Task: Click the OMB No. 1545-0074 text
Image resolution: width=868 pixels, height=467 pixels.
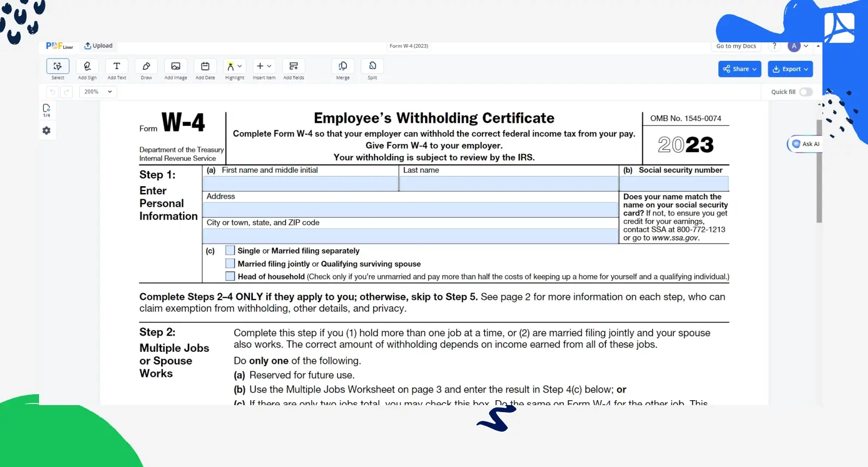Action: [686, 118]
